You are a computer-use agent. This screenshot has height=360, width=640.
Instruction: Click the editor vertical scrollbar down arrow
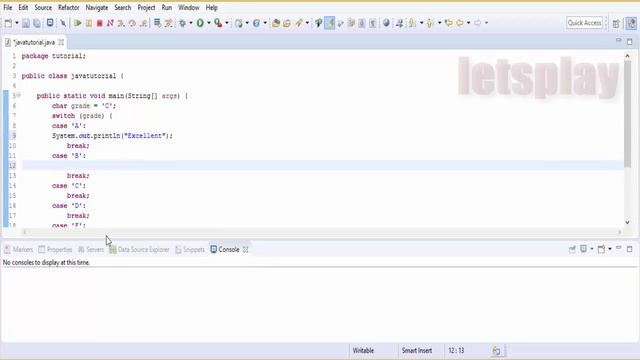click(627, 222)
